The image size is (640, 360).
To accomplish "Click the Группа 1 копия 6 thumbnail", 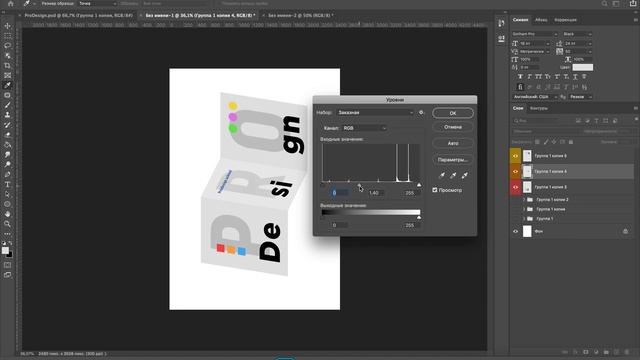I will pos(527,156).
